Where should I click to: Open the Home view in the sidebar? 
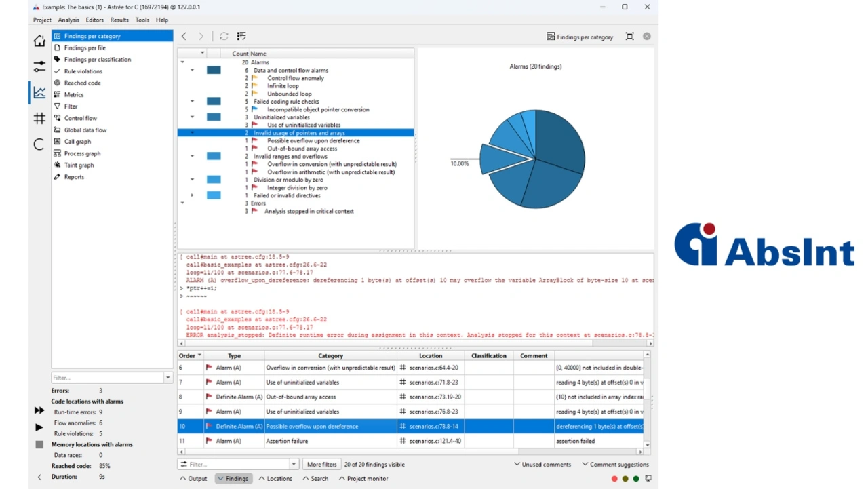point(39,41)
